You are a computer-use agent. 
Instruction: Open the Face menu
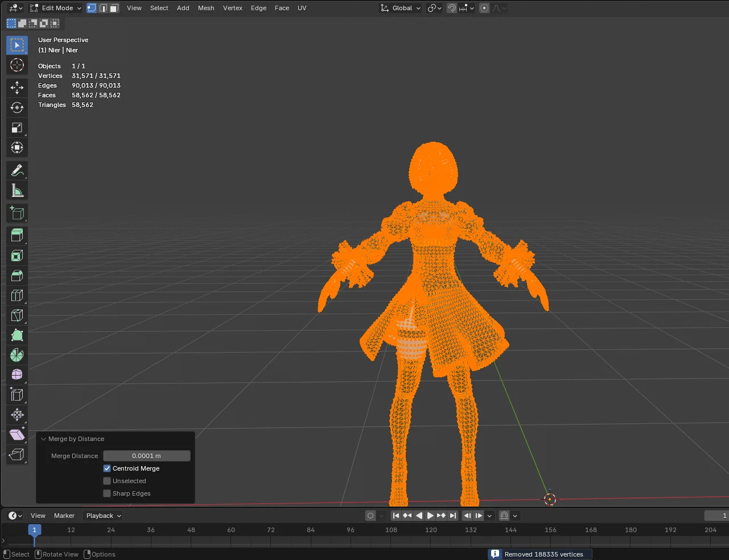click(282, 8)
